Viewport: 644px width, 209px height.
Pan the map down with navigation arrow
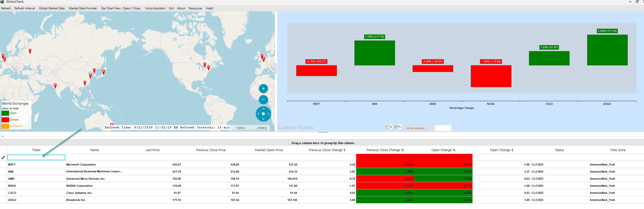[x=263, y=119]
